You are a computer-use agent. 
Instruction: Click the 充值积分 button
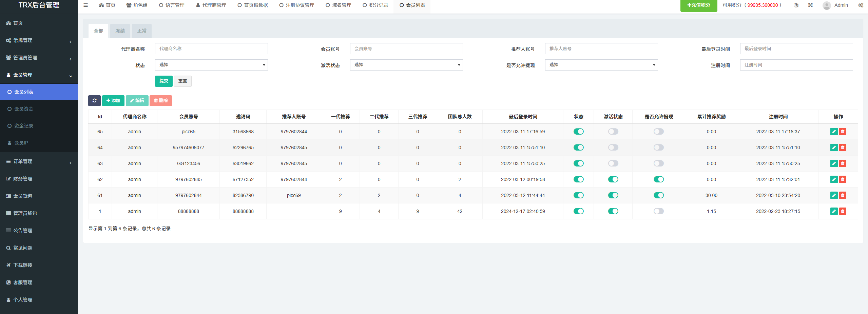pos(698,5)
